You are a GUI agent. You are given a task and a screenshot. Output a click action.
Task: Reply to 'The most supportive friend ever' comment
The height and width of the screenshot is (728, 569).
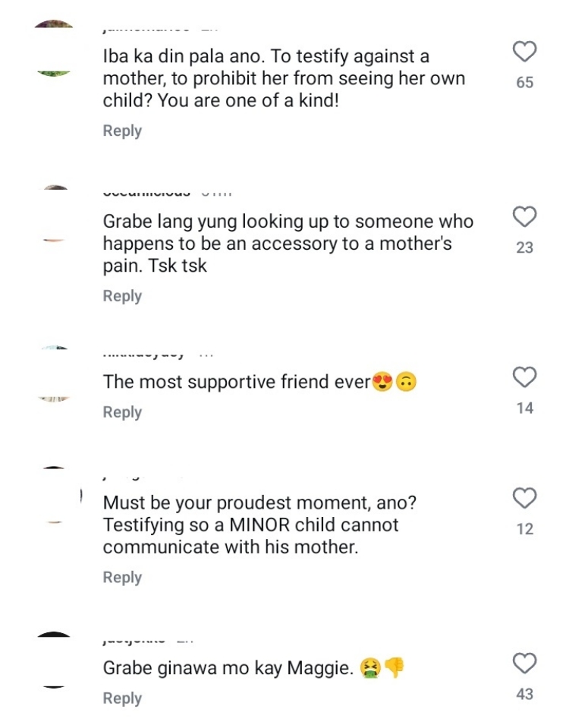tap(122, 411)
